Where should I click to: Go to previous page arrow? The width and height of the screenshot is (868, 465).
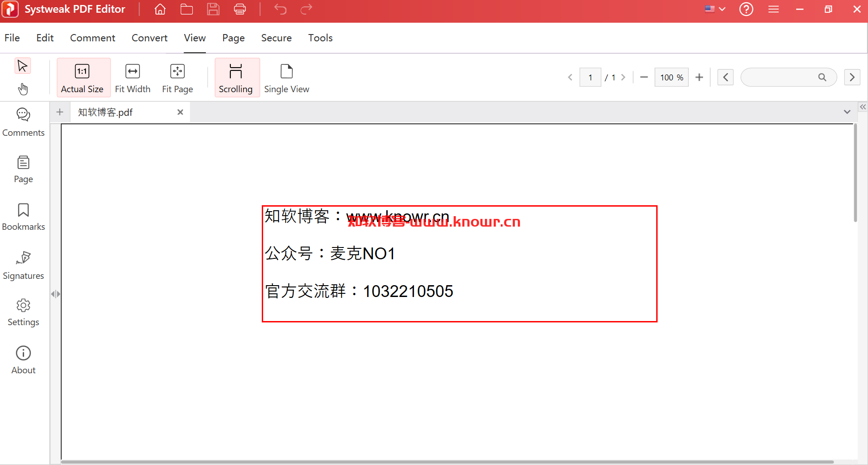coord(570,78)
